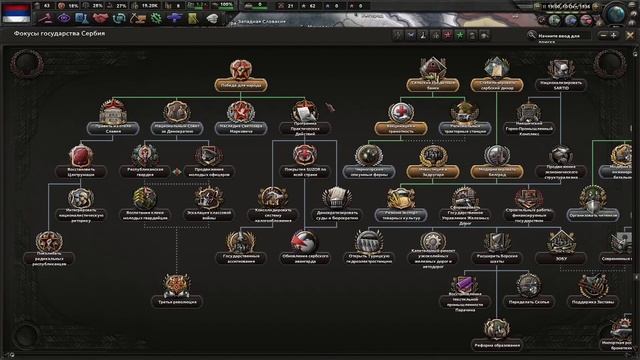Open the yellow logistics icon
This screenshot has height=360, width=640.
pyautogui.click(x=193, y=18)
